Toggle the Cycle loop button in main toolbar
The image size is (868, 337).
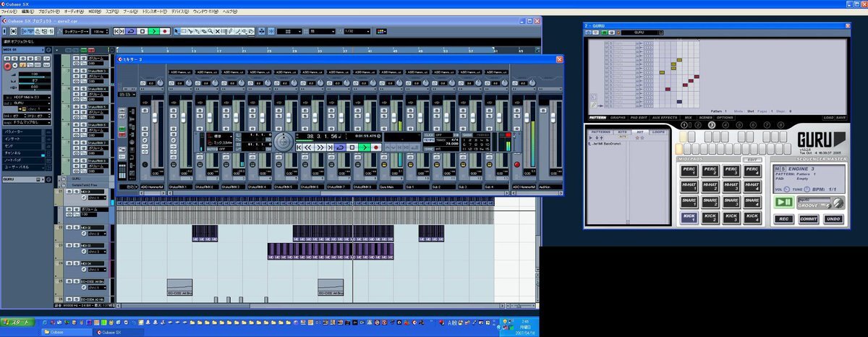[x=131, y=31]
